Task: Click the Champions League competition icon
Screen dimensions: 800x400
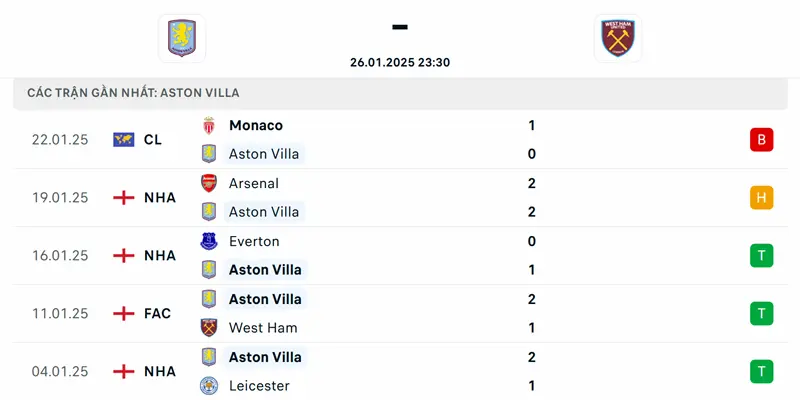Action: point(124,140)
